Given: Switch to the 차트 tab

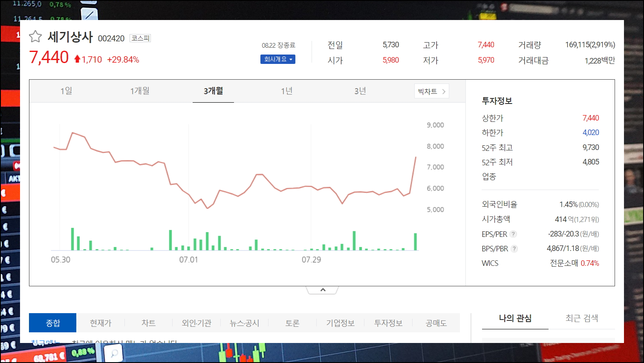Looking at the screenshot, I should pos(148,323).
